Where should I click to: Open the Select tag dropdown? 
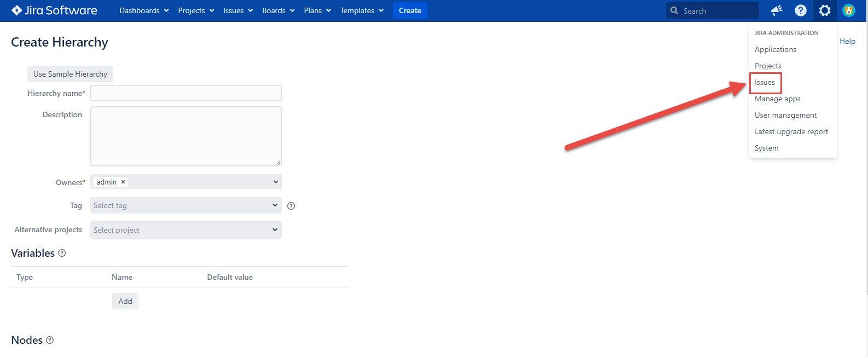pos(186,205)
